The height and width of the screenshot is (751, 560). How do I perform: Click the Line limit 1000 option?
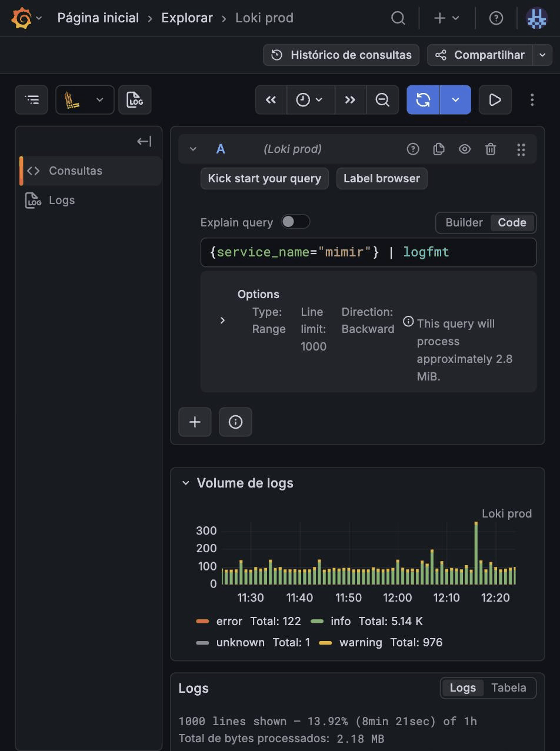pos(314,329)
